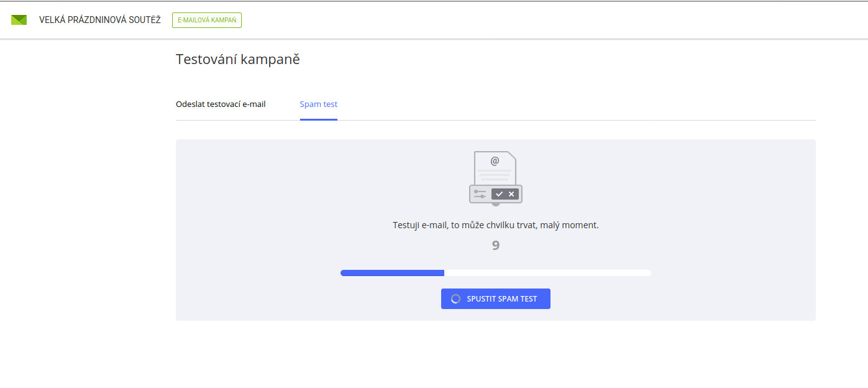Click the loading spinner in the button

455,299
